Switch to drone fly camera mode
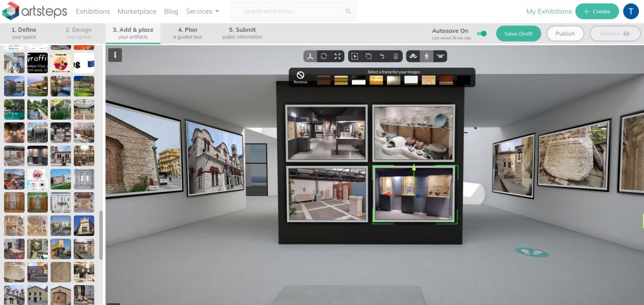Screen dimensions: 644x305 click(440, 56)
